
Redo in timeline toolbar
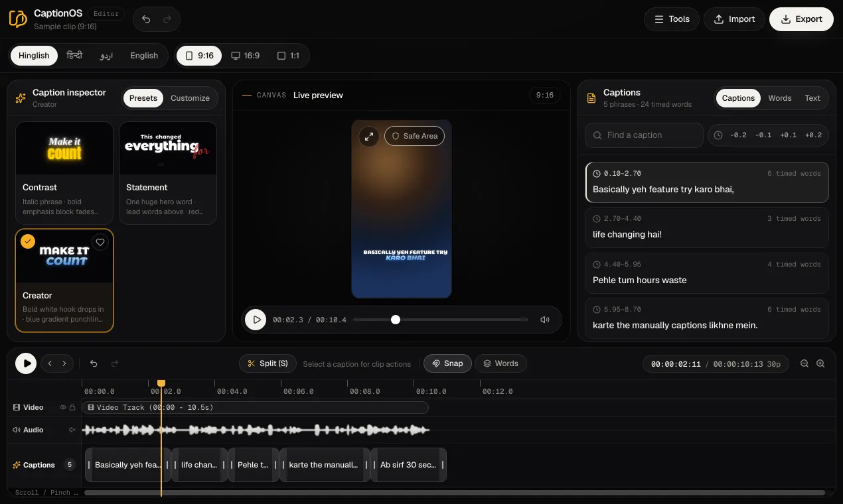pos(115,363)
